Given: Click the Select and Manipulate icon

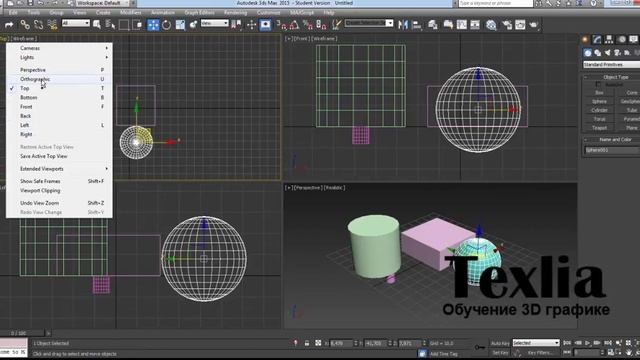Looking at the screenshot, I should pyautogui.click(x=251, y=25).
